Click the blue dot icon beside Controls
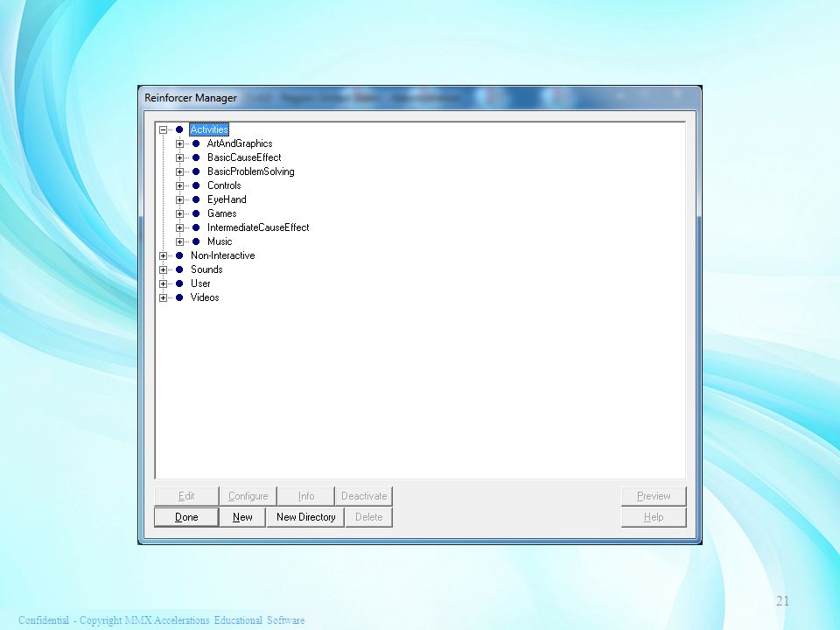Screen dimensions: 840x630 (196, 185)
